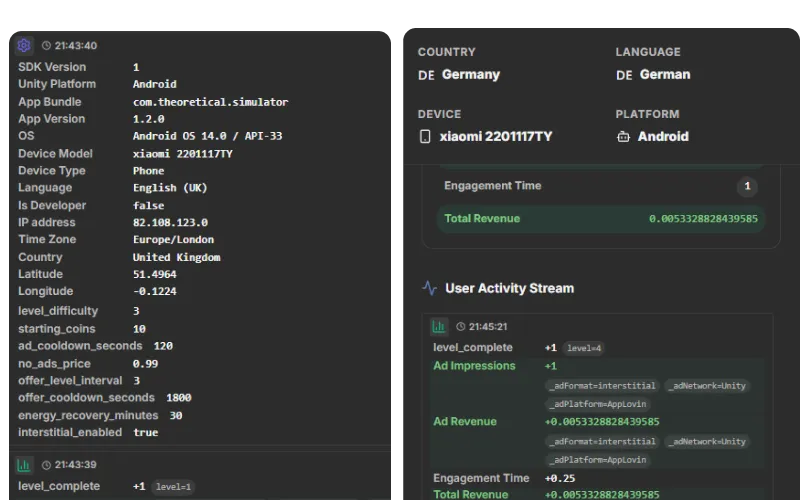Click the Android robot icon under Platform
The width and height of the screenshot is (800, 500).
tap(623, 136)
